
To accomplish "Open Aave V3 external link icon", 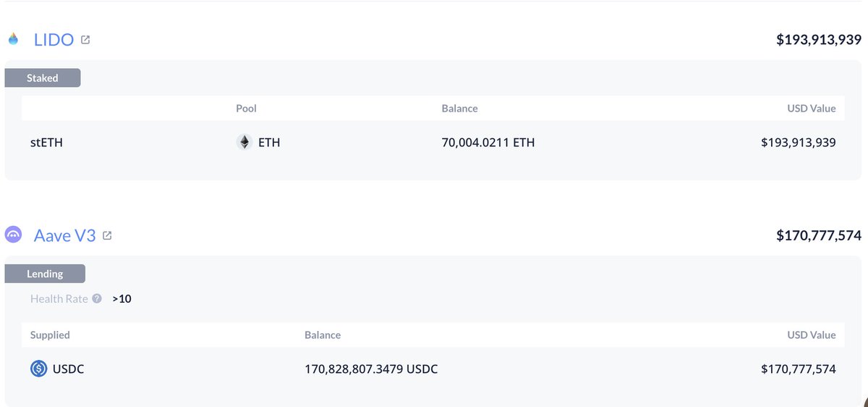I will tap(107, 235).
